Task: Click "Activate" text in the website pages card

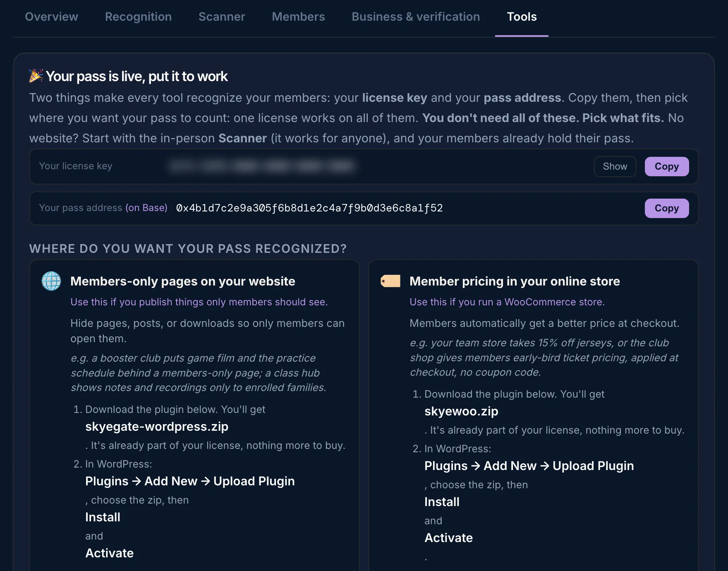Action: click(x=109, y=553)
